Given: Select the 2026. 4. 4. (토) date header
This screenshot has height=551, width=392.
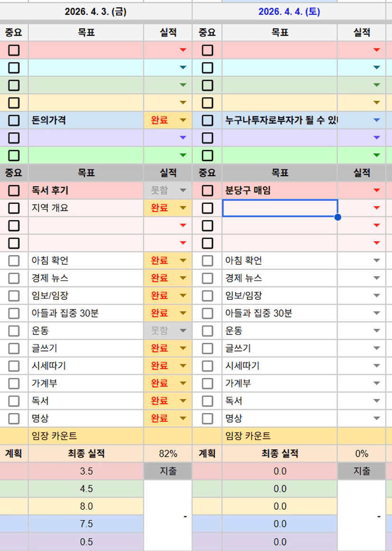Looking at the screenshot, I should [x=289, y=12].
